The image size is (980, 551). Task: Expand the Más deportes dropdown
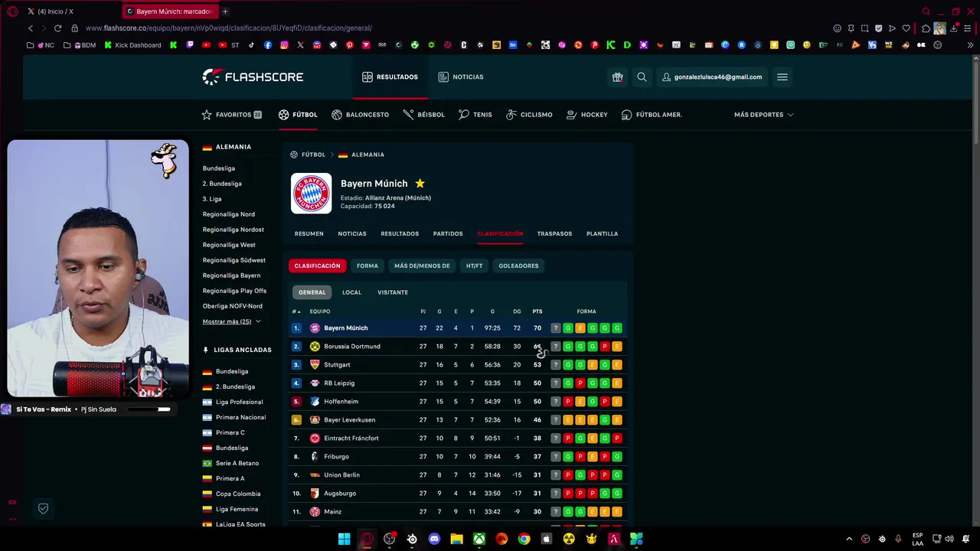[x=763, y=115]
